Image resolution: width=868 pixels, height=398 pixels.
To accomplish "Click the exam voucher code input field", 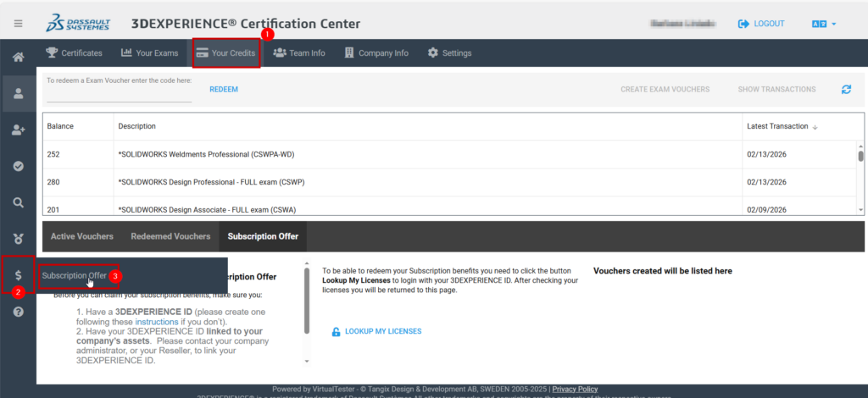I will tap(119, 95).
